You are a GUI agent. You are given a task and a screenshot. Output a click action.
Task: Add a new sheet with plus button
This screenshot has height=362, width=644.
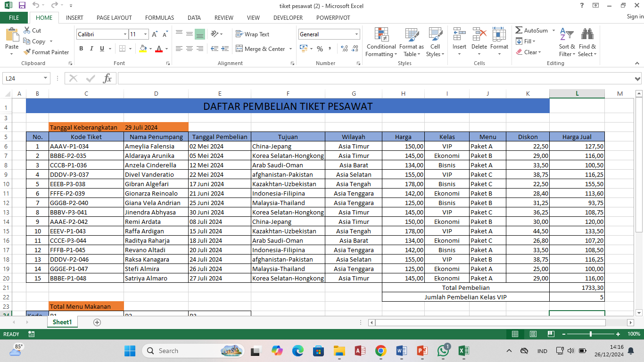click(97, 322)
